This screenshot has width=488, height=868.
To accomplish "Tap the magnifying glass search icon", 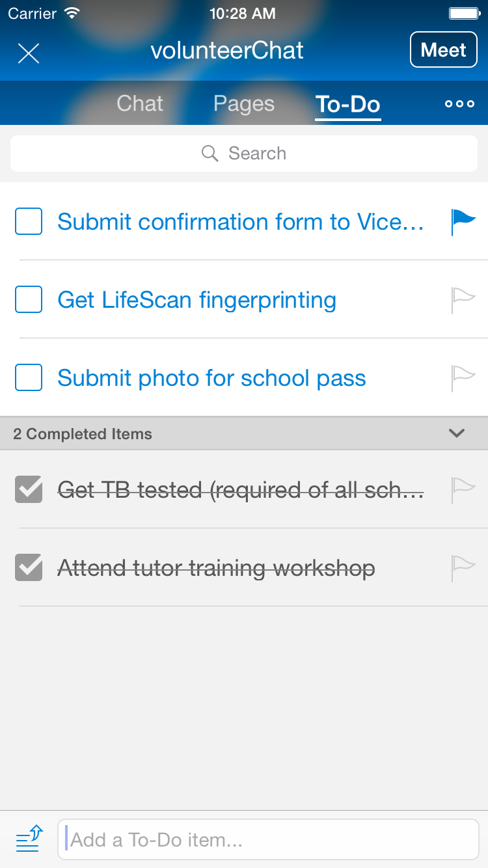I will pos(210,154).
